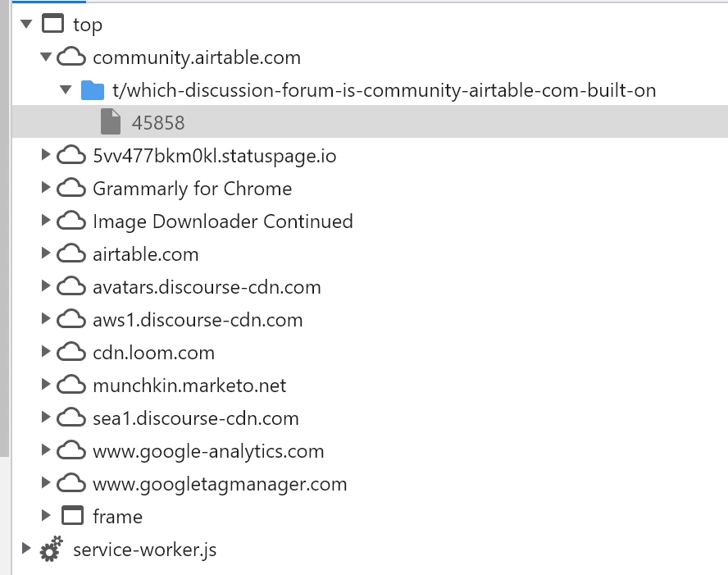Image resolution: width=728 pixels, height=575 pixels.
Task: Click the cloud icon for community.airtable.com
Action: point(71,57)
